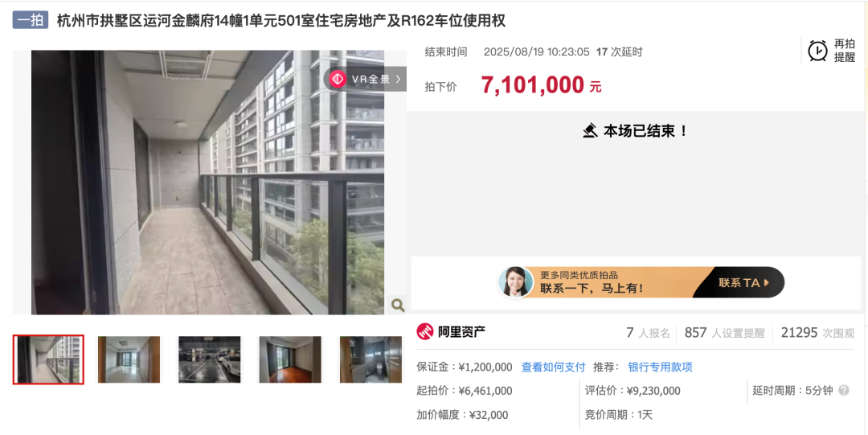This screenshot has height=435, width=868.
Task: Click the 一拍 auction round tag
Action: click(31, 20)
